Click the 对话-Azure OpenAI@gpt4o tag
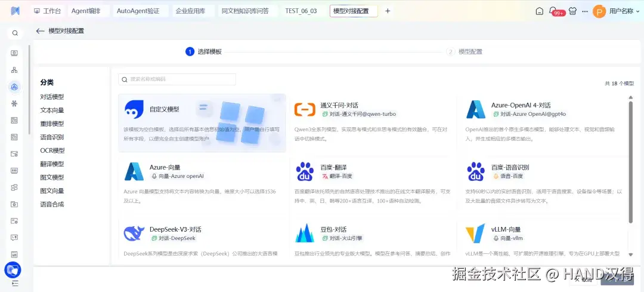 point(530,114)
